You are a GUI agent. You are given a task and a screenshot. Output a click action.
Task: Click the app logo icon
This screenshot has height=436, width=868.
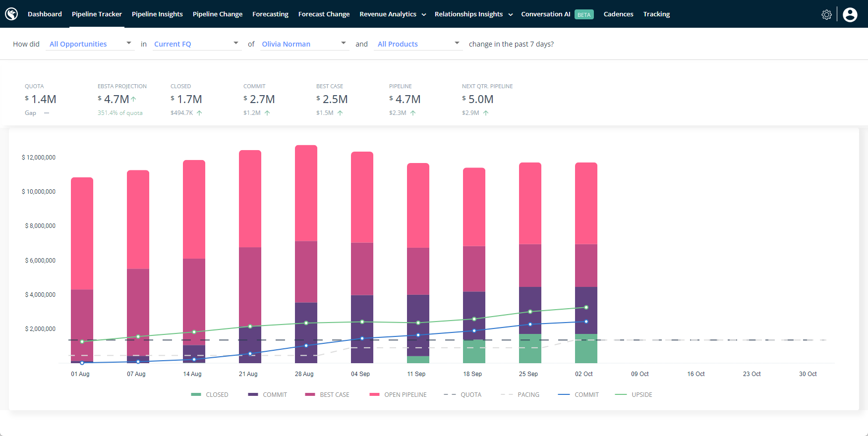tap(11, 14)
